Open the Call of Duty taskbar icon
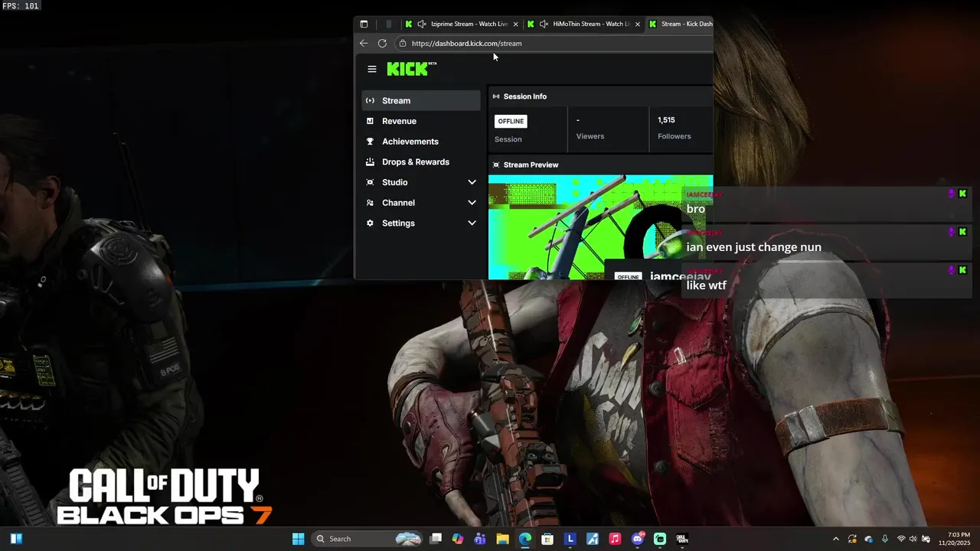 [x=682, y=539]
